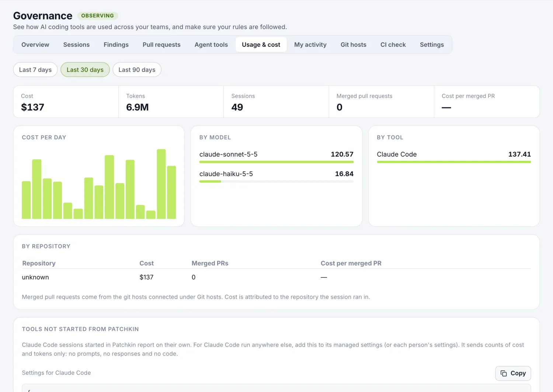Open the Settings tab

[432, 45]
